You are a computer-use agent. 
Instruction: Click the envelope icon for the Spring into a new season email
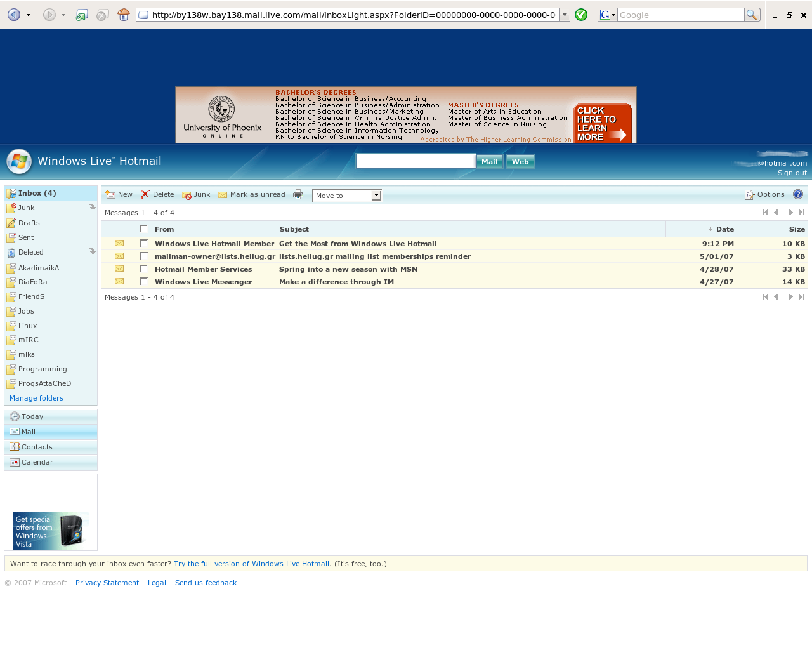pos(119,269)
